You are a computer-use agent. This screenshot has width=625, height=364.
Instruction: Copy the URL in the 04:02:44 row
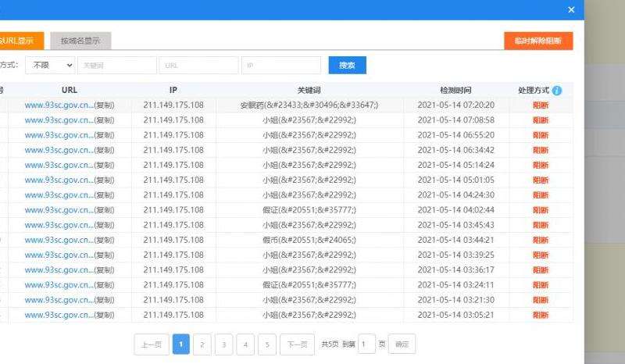coord(105,210)
